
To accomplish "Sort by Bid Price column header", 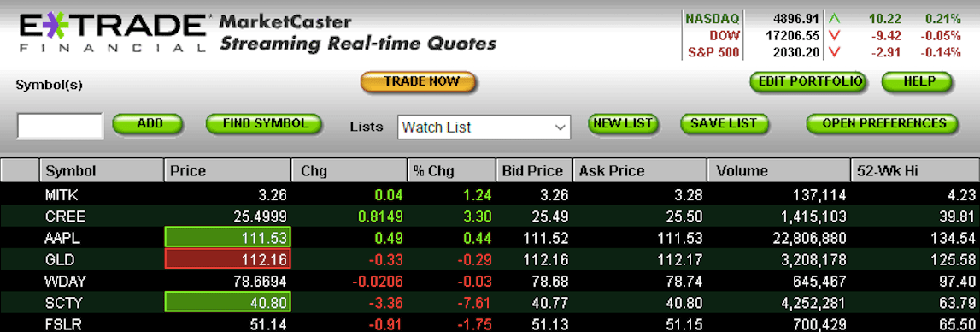I will [534, 171].
